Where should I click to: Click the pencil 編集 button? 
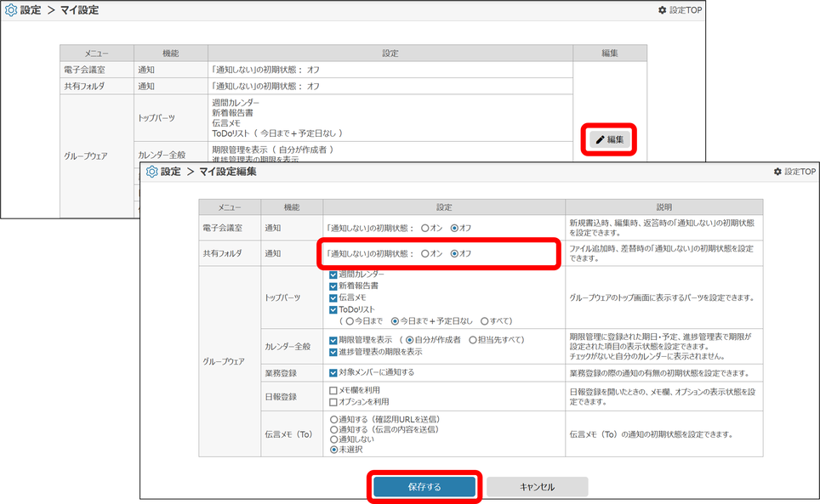click(610, 139)
